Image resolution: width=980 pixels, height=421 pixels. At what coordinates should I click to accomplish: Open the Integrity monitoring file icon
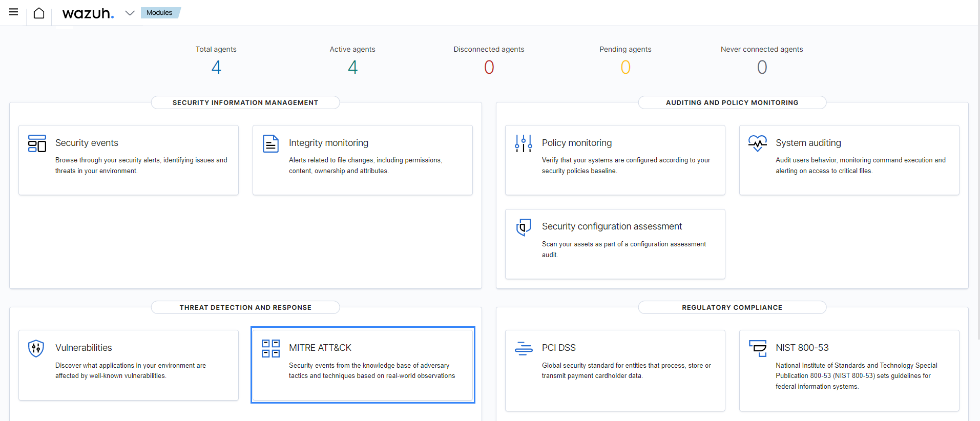point(270,143)
